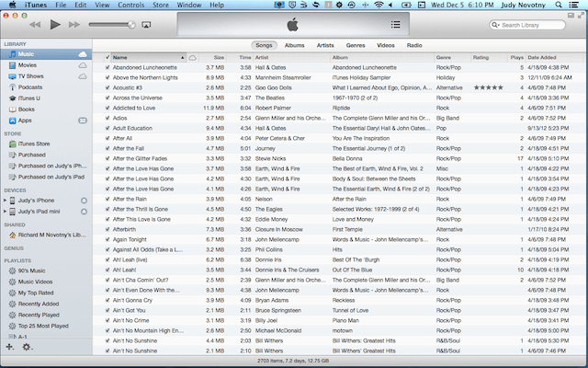Image resolution: width=588 pixels, height=368 pixels.
Task: Open the Store menu in menu bar
Action: pos(161,5)
